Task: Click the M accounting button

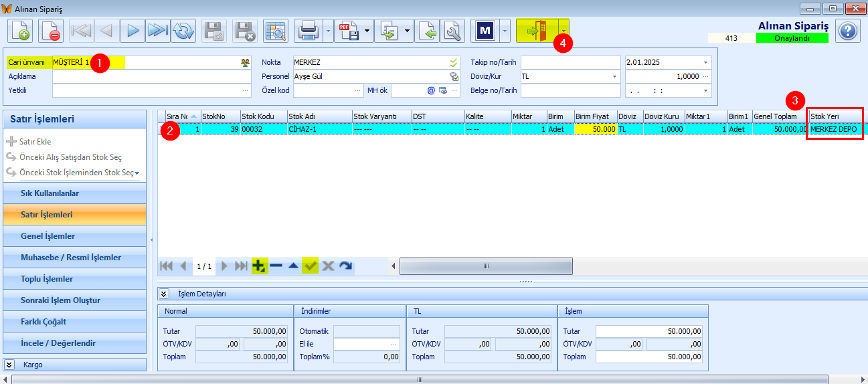Action: (485, 31)
